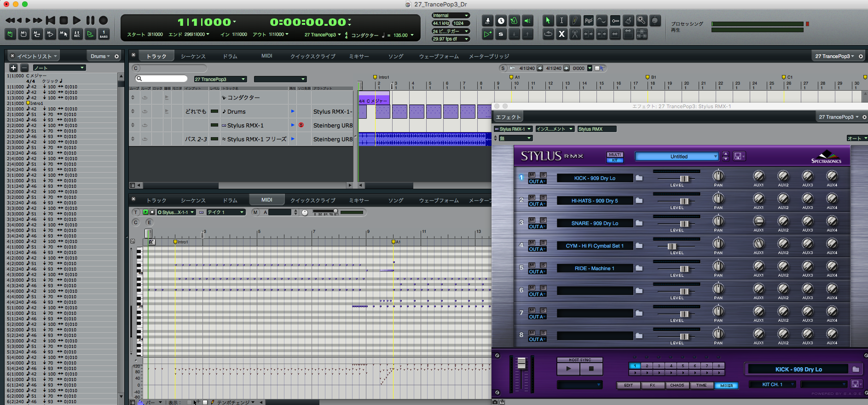Select the Pointer arrow tool

548,20
